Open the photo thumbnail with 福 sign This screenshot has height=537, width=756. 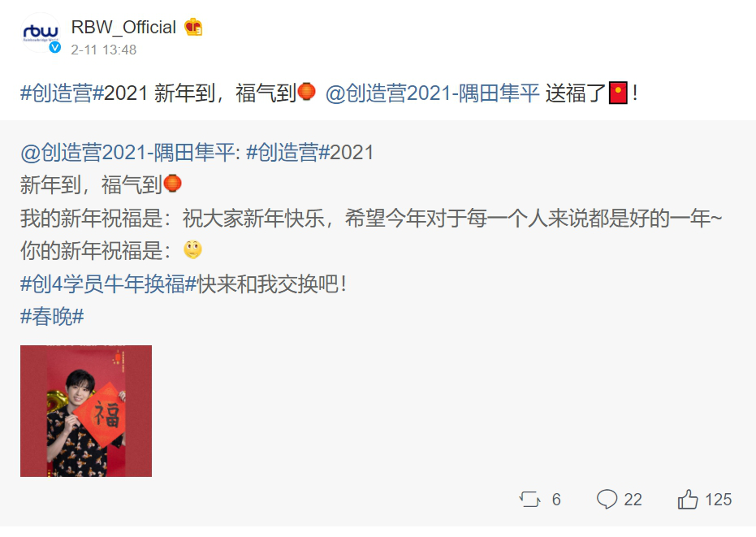click(86, 411)
